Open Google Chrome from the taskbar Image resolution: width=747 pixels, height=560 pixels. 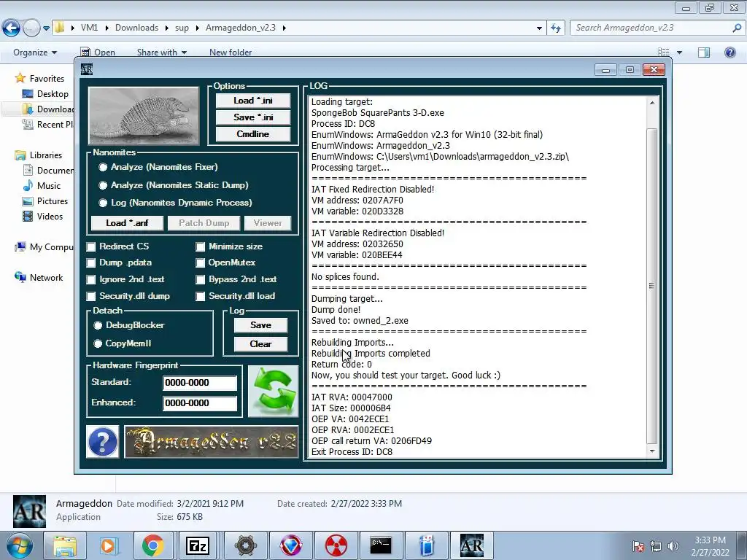coord(153,545)
